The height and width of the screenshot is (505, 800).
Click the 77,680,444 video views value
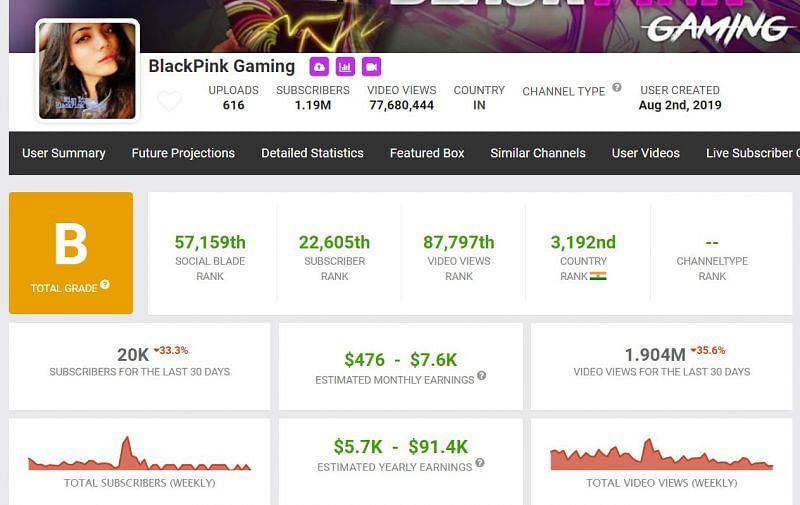tap(402, 105)
